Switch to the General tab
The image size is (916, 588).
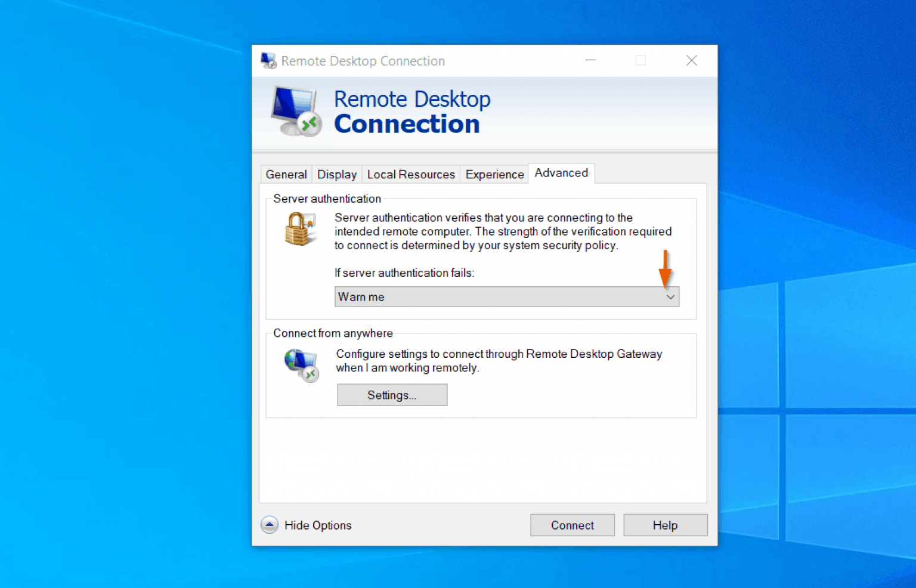tap(286, 174)
